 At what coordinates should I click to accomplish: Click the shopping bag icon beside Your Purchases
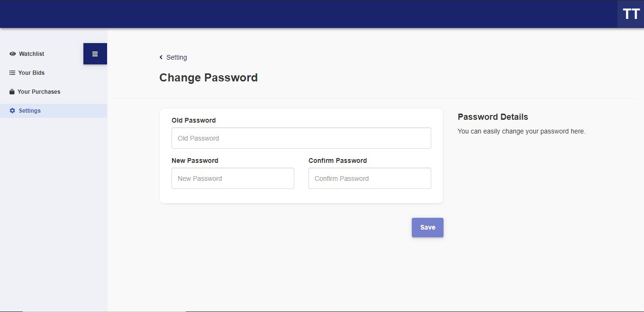[x=12, y=92]
